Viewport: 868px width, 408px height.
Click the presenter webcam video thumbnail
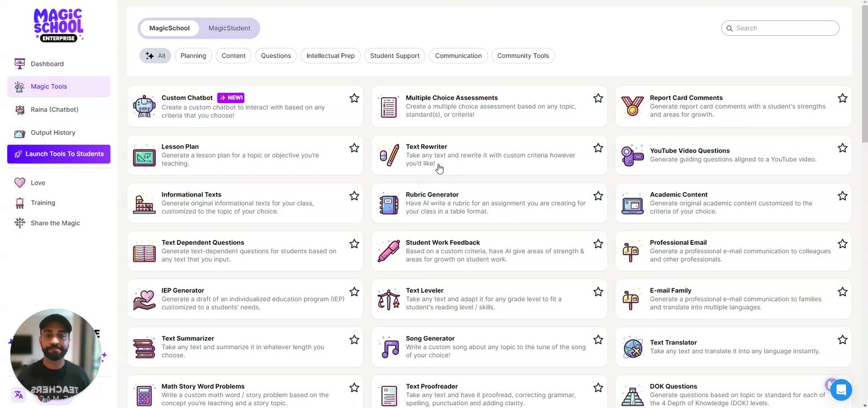click(55, 355)
